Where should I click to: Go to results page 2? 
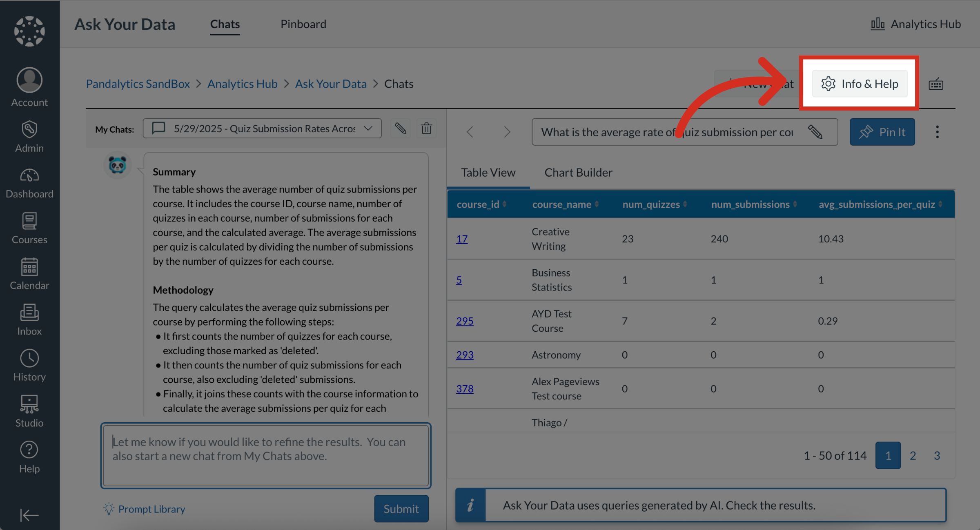pos(913,455)
